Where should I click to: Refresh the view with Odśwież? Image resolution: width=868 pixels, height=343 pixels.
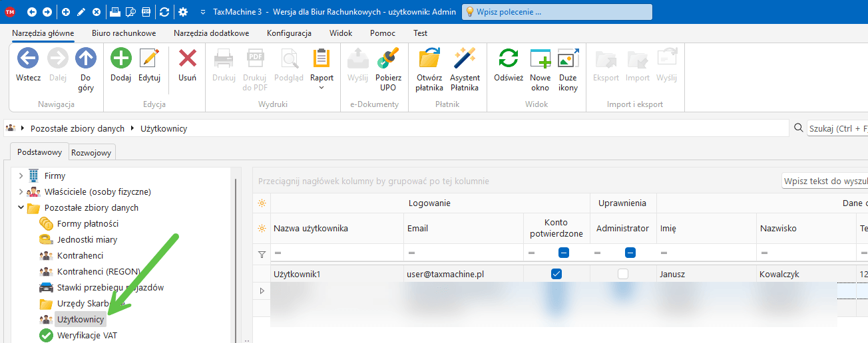pos(509,60)
